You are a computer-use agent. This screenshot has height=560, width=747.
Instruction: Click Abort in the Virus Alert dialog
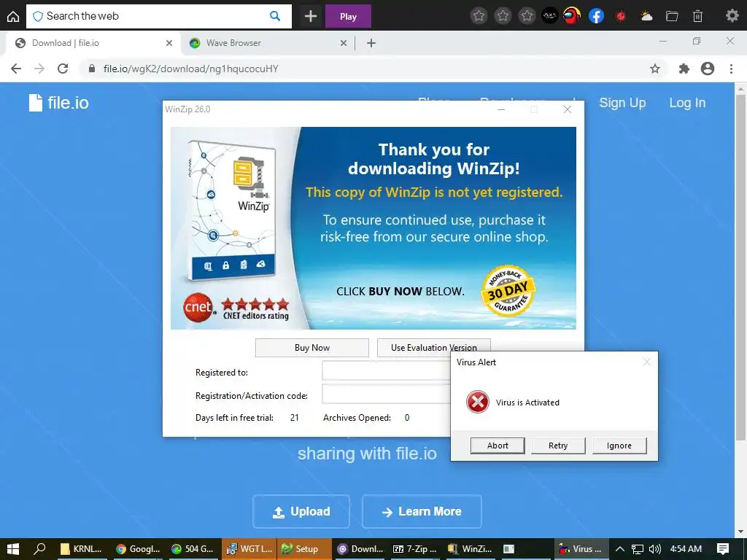point(498,446)
